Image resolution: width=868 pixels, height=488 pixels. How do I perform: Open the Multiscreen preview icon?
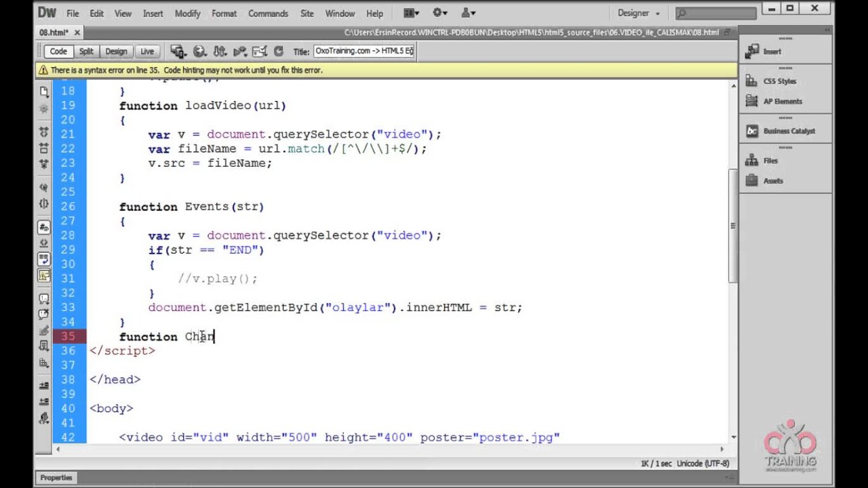[x=178, y=52]
